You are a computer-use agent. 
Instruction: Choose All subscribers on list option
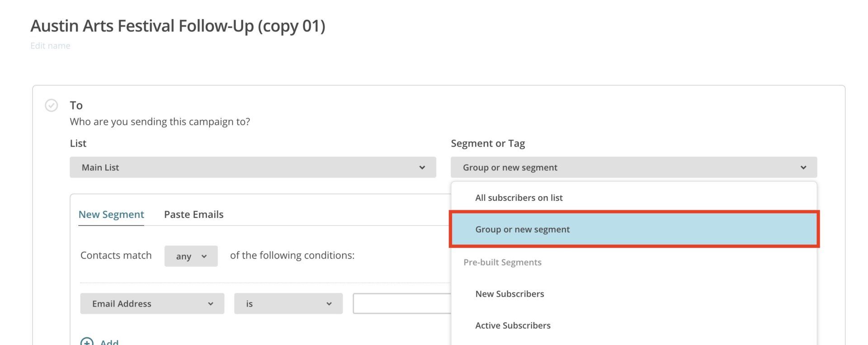[634, 198]
